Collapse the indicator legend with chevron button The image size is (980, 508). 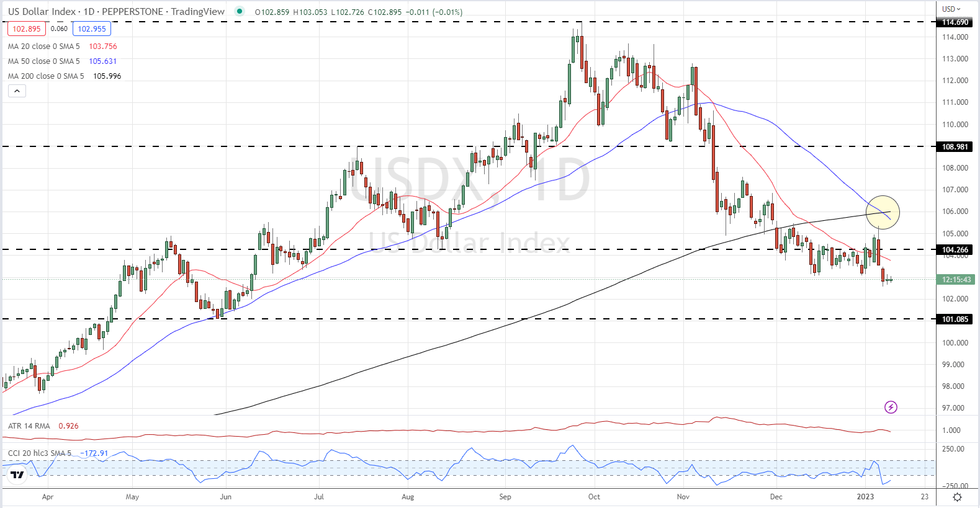point(17,91)
